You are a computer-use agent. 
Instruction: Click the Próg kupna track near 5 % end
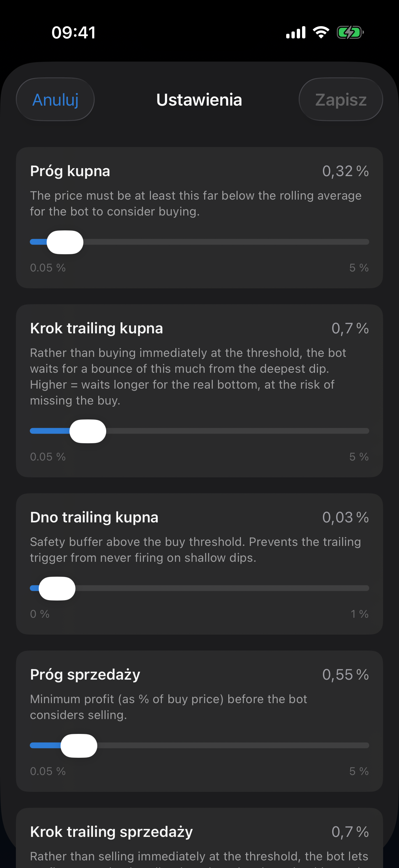pyautogui.click(x=360, y=242)
